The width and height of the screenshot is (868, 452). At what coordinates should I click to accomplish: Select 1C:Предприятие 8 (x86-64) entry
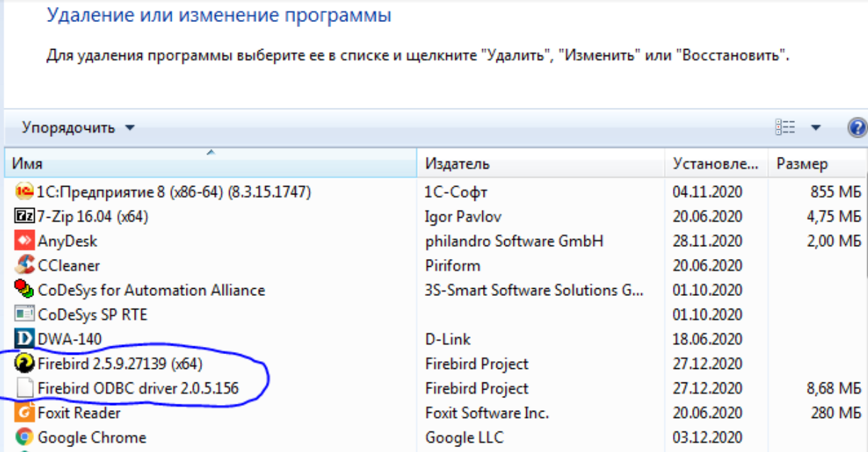(x=174, y=192)
